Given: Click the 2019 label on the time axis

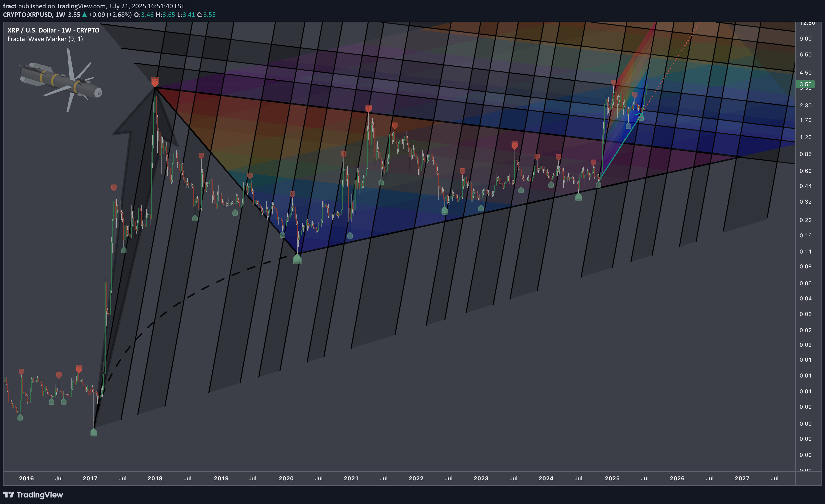Looking at the screenshot, I should click(x=221, y=478).
